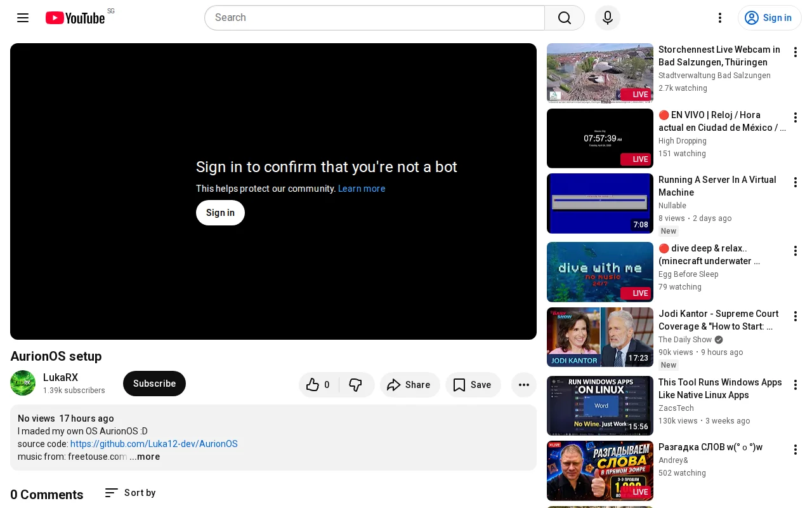Viewport: 812px width, 508px height.
Task: Open options for Running A Server video
Action: coord(796,182)
